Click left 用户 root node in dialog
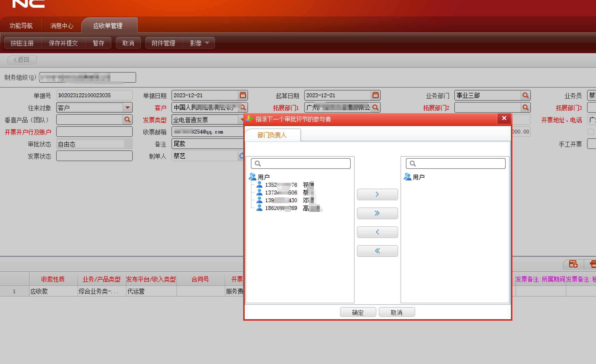Screen dimensions: 596x364 [259, 177]
